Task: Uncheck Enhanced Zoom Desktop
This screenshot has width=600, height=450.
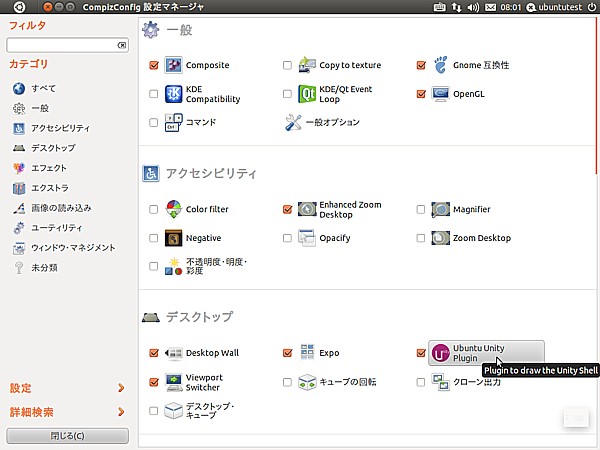Action: coord(287,209)
